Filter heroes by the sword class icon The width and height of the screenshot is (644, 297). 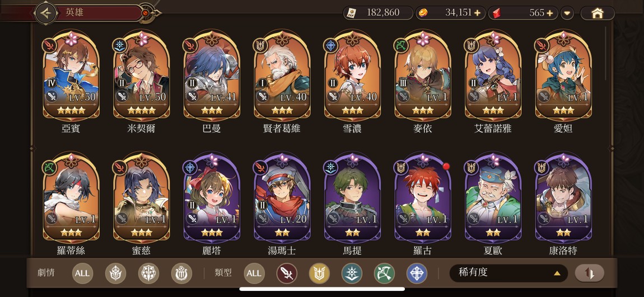[287, 274]
